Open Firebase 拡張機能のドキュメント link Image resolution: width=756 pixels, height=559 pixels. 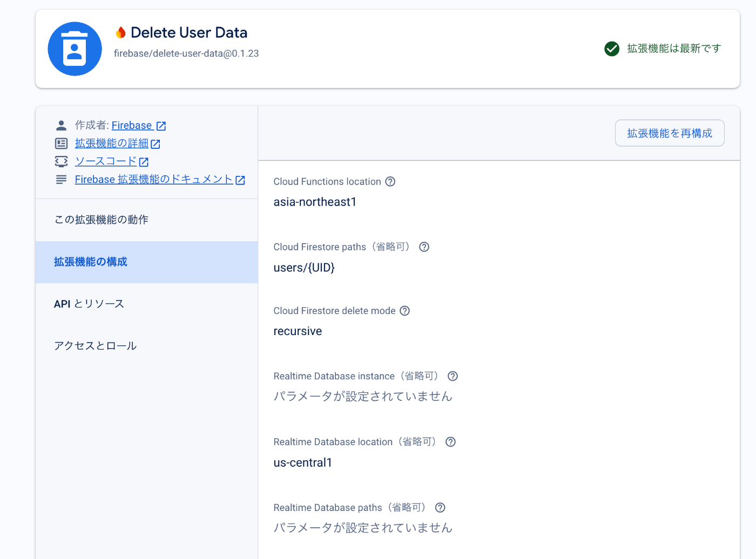tap(154, 180)
